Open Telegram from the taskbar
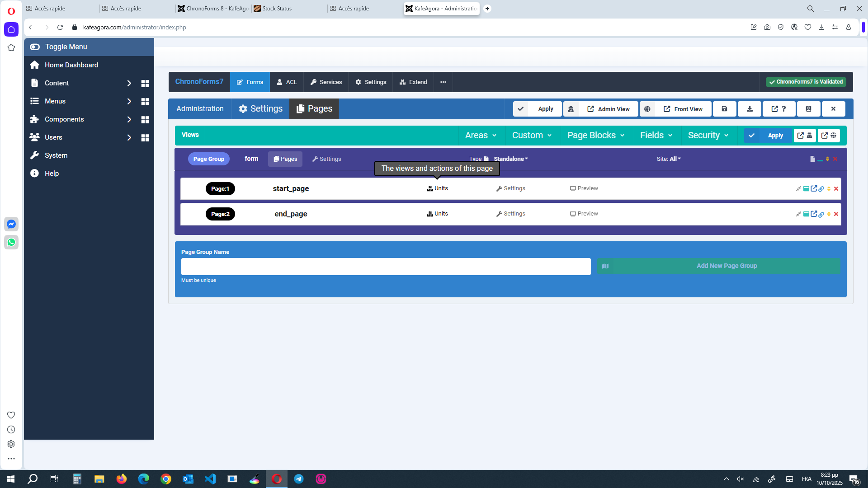 (x=299, y=479)
